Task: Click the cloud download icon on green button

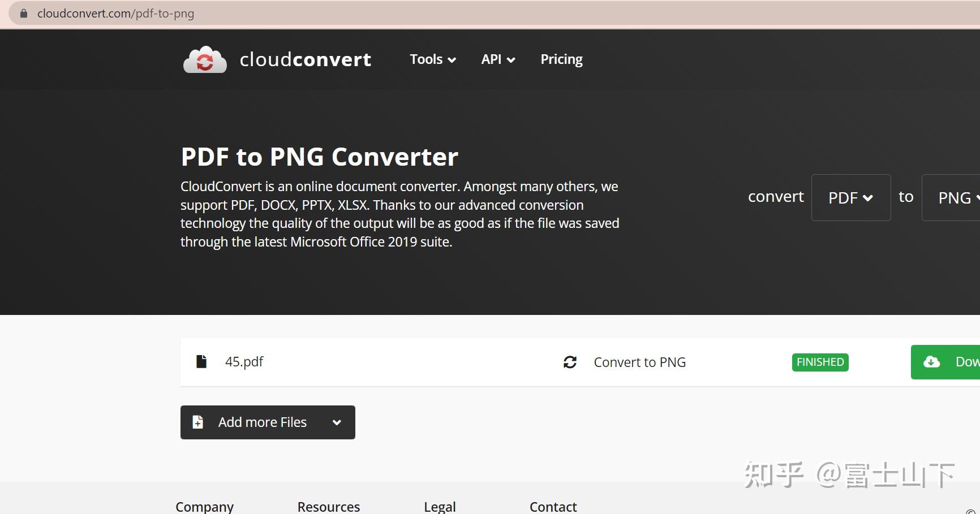Action: [931, 362]
